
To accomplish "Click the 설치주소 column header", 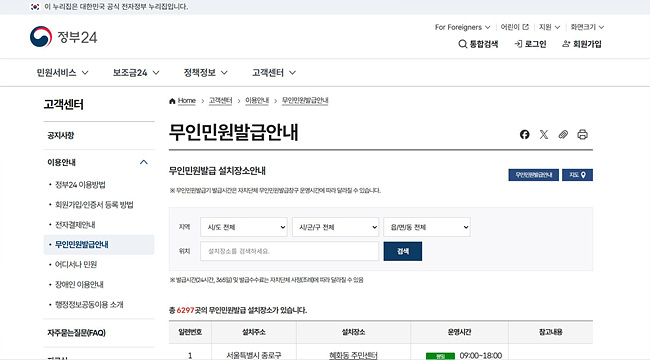I will click(x=254, y=332).
